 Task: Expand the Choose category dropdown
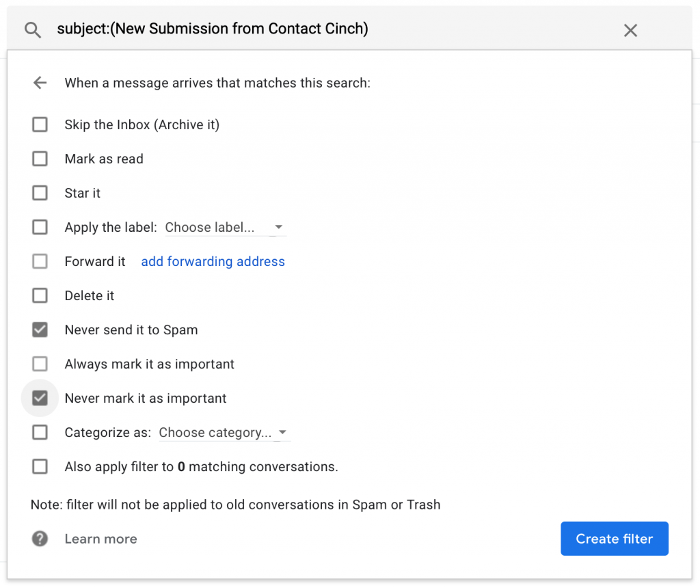[223, 433]
